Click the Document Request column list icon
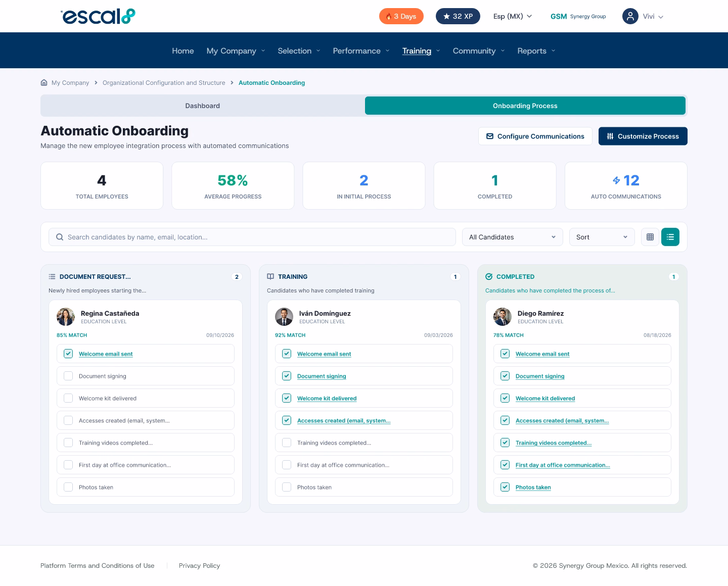 click(52, 276)
